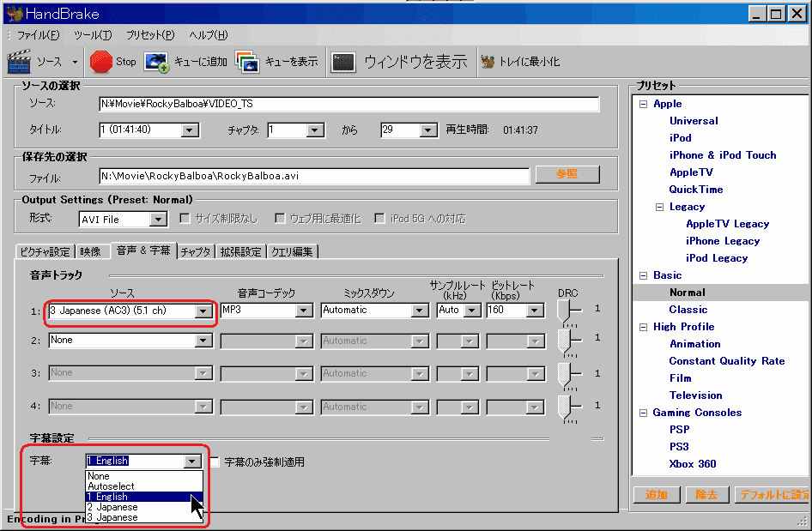The image size is (812, 531).
Task: Enable the ウェブ用に最適化 checkbox
Action: pyautogui.click(x=280, y=217)
